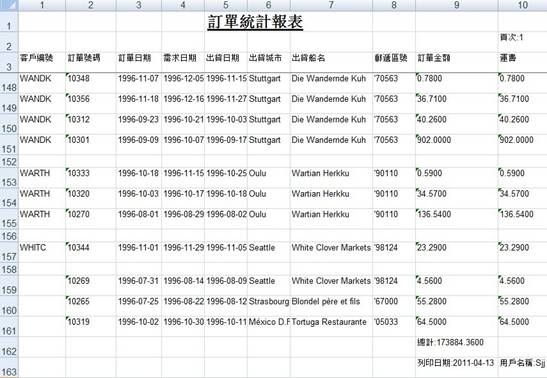This screenshot has height=378, width=547.
Task: Select row 157 header
Action: 9,252
